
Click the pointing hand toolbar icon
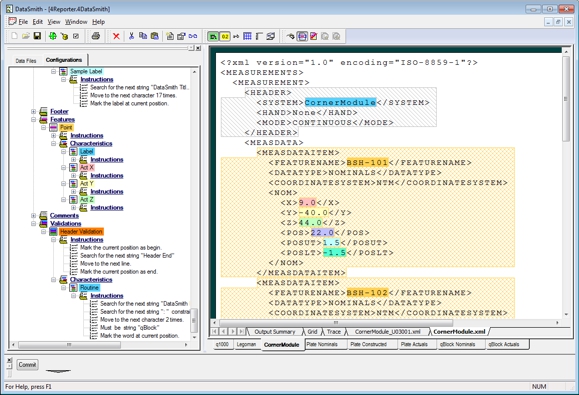[291, 36]
